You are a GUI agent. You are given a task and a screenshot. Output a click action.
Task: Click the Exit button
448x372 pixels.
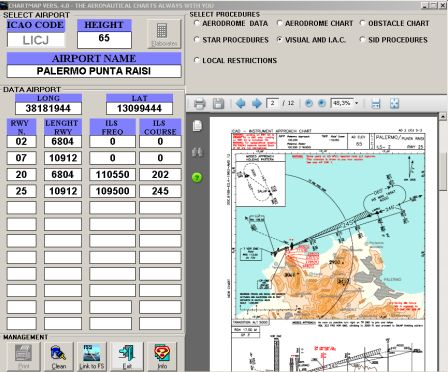point(127,356)
